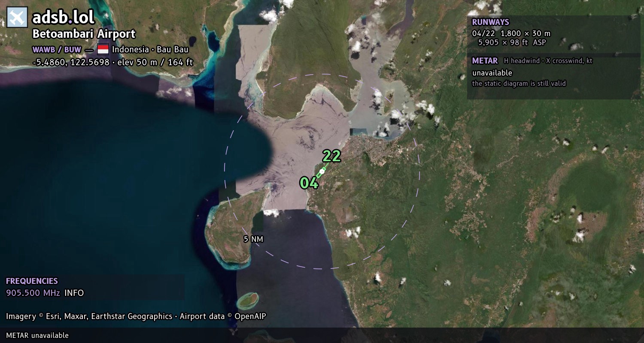The height and width of the screenshot is (343, 644).
Task: Click the static diagram is still valid note
Action: tap(519, 84)
